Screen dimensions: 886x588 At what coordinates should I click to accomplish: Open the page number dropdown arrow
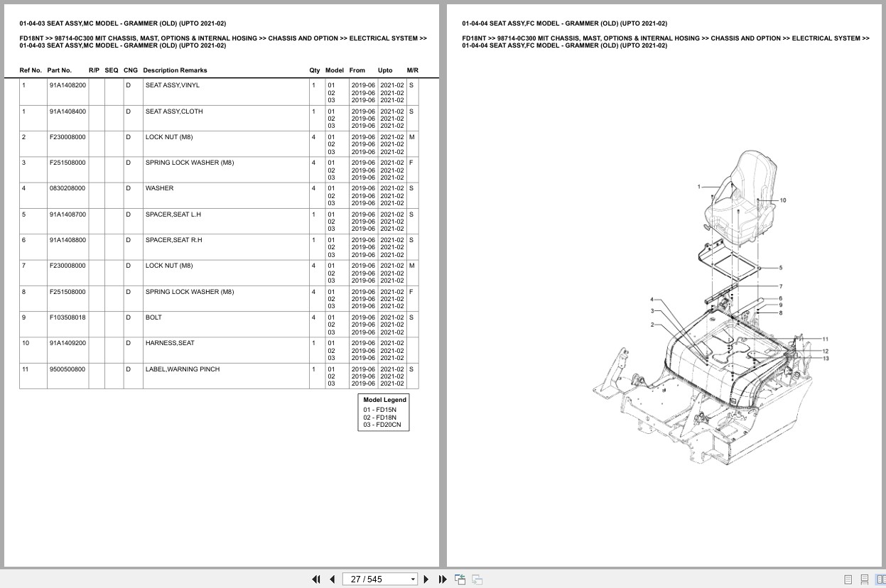coord(413,579)
